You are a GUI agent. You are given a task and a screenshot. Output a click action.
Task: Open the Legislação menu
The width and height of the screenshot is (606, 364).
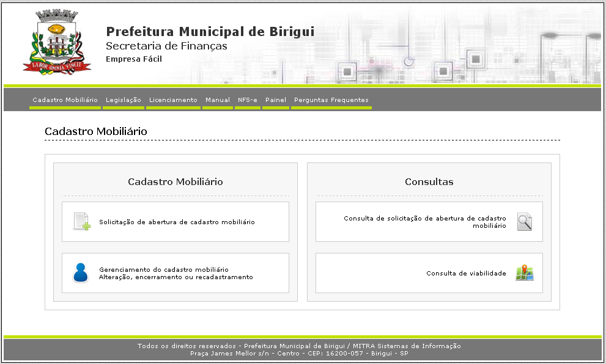coord(124,100)
